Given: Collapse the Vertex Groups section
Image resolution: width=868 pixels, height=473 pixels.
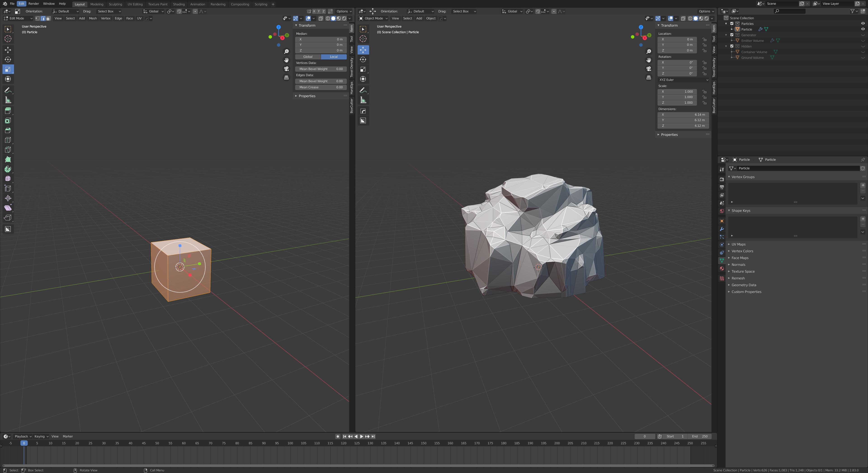Looking at the screenshot, I should [x=743, y=177].
